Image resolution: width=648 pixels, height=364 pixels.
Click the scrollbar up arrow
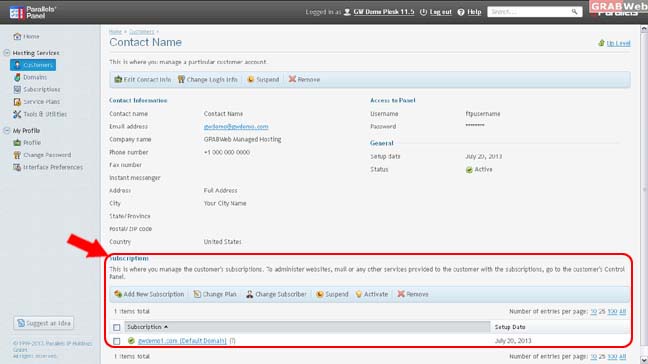coord(644,29)
